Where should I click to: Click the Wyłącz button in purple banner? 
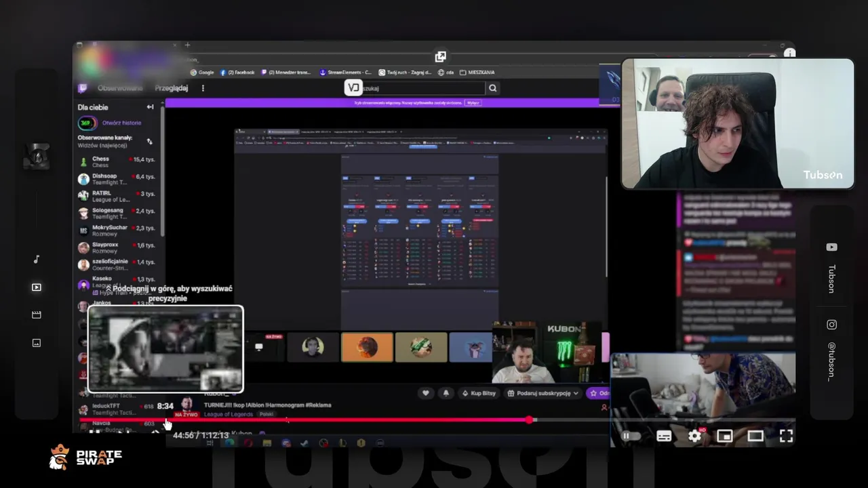tap(473, 103)
